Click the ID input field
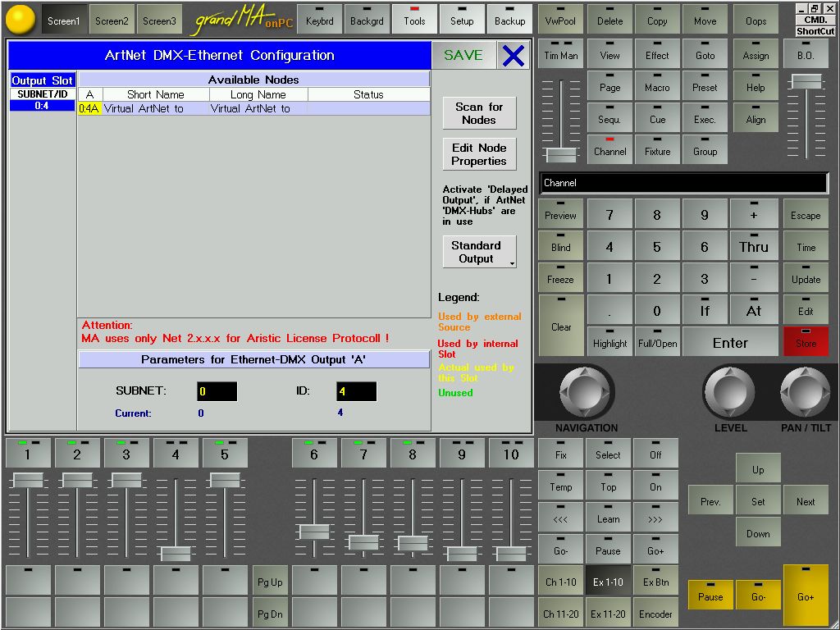 tap(356, 391)
